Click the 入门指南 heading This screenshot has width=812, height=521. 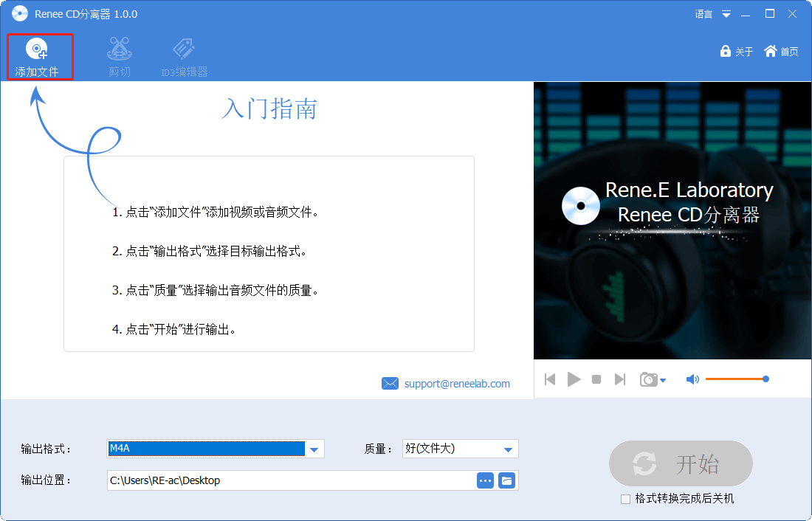click(x=269, y=108)
